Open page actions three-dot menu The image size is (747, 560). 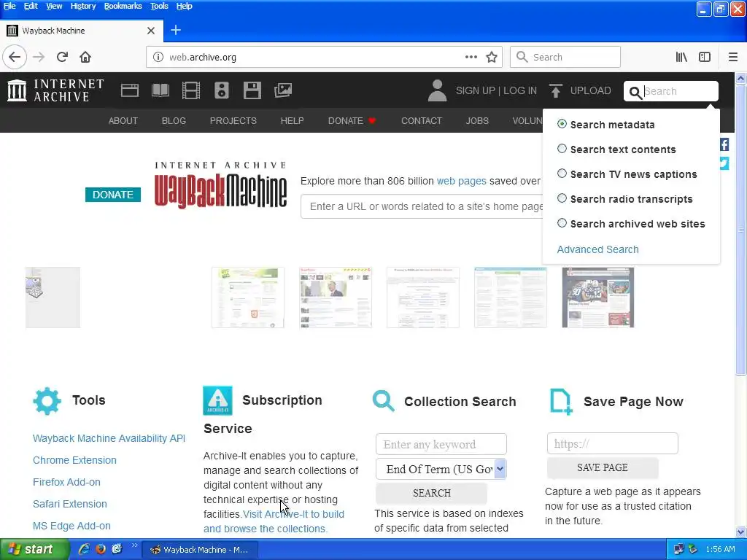click(471, 57)
